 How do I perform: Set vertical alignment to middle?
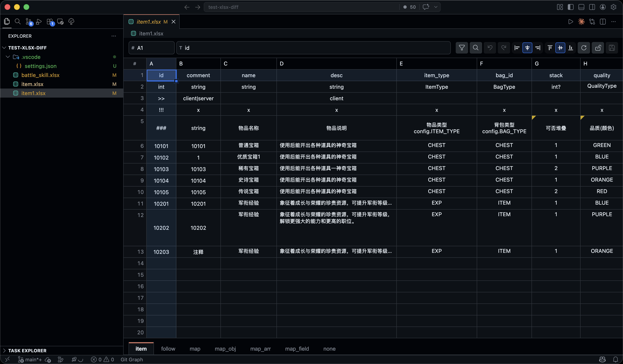(560, 48)
